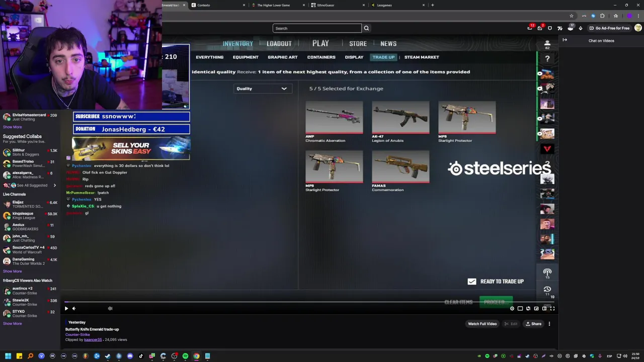Select the AWP Chromatic Aberration item
This screenshot has width=644, height=362.
[x=334, y=122]
